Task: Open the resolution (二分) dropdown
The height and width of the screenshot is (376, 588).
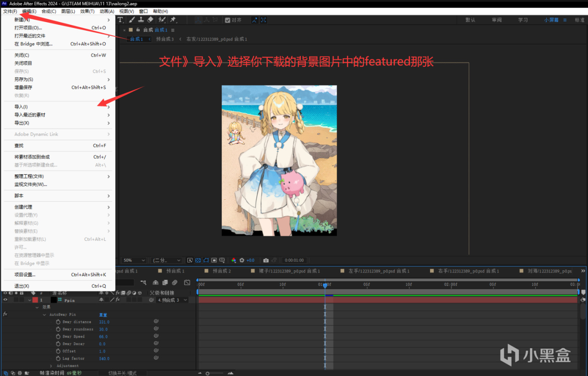Action: [167, 260]
